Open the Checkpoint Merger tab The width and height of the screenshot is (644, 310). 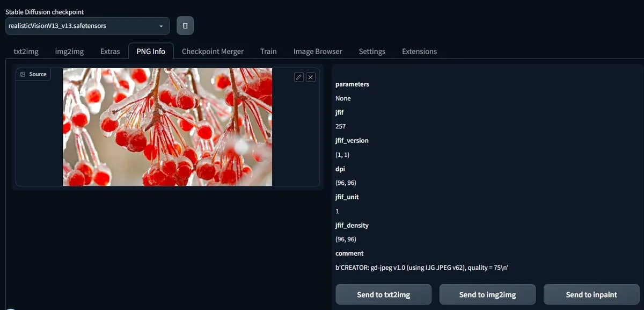click(213, 52)
